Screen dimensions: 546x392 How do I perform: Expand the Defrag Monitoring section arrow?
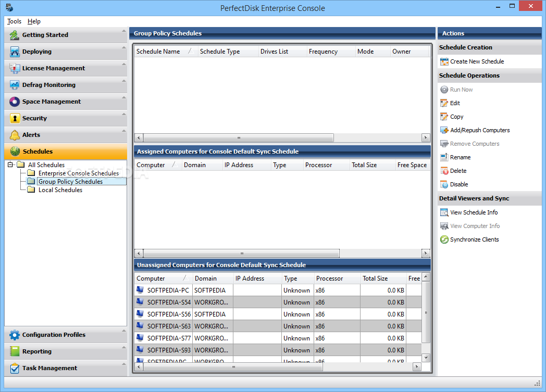(123, 81)
